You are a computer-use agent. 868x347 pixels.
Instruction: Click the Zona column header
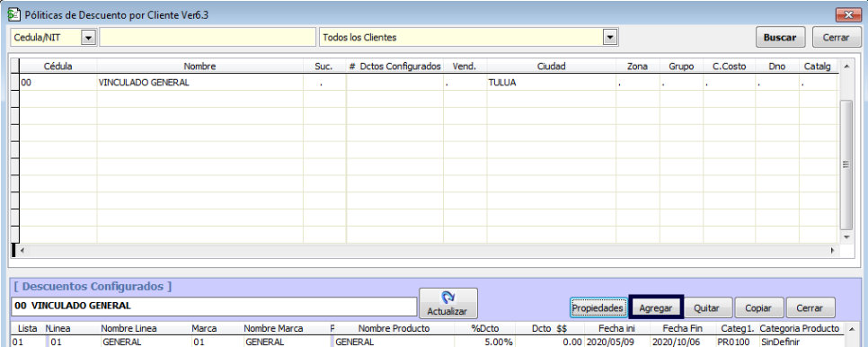tap(638, 67)
